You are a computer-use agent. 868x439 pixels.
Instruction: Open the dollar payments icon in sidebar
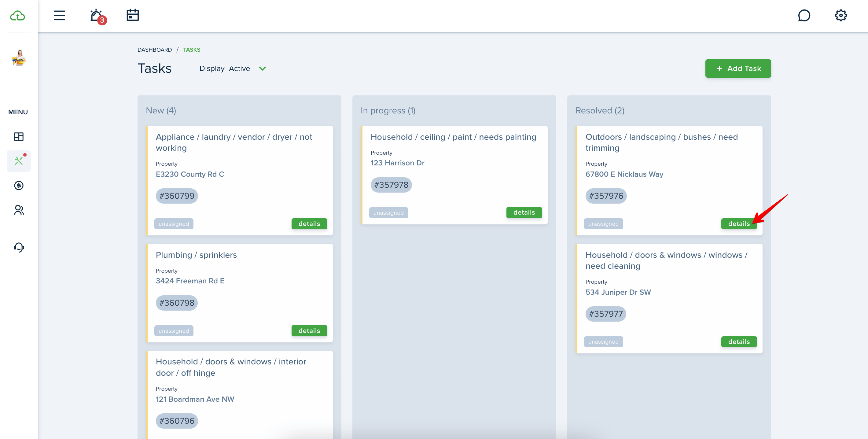pos(19,186)
